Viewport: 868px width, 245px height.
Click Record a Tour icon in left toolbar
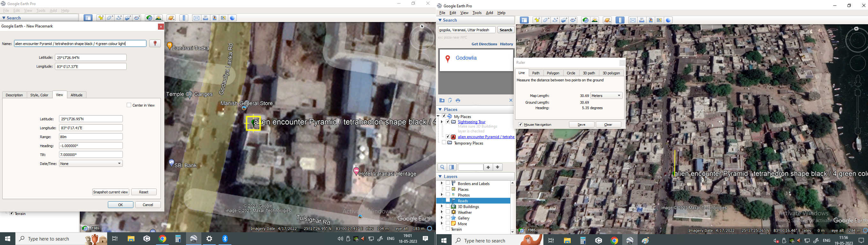tap(137, 18)
